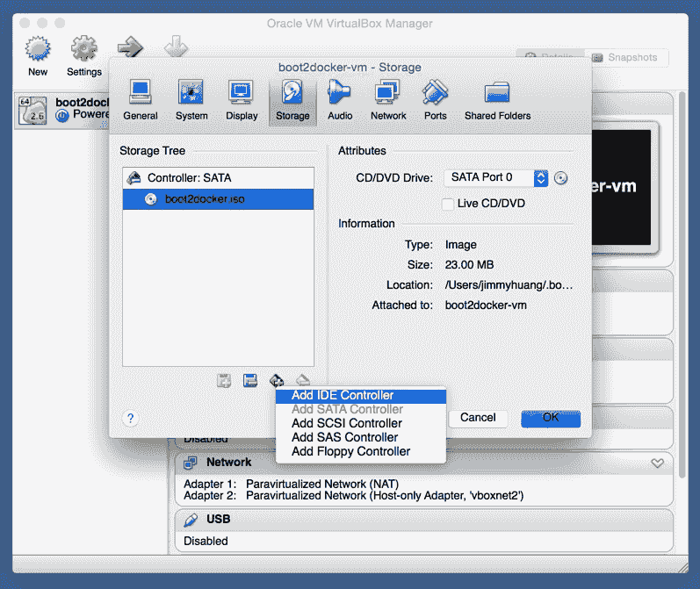
Task: Open the CD/DVD Drive SATA Port dropdown
Action: pyautogui.click(x=496, y=177)
